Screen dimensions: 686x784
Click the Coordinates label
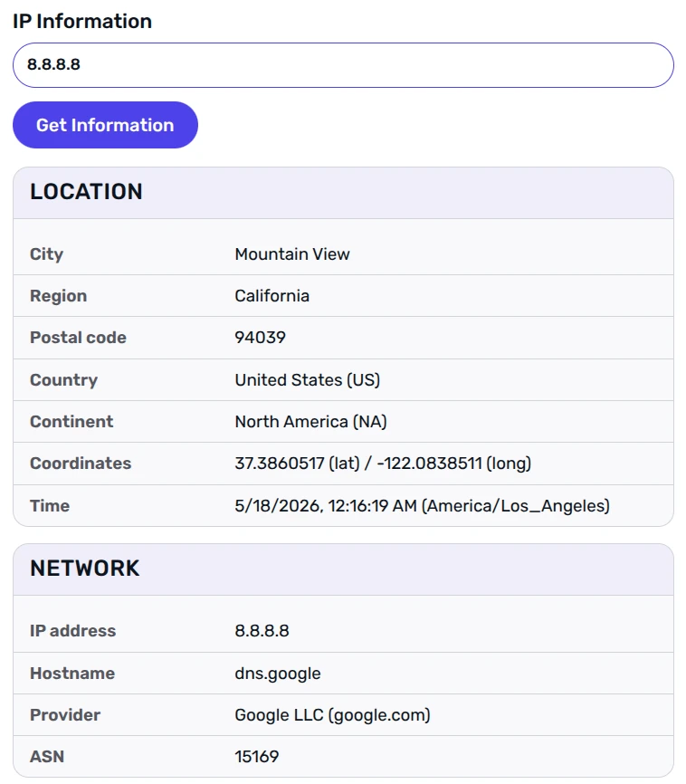tap(81, 464)
